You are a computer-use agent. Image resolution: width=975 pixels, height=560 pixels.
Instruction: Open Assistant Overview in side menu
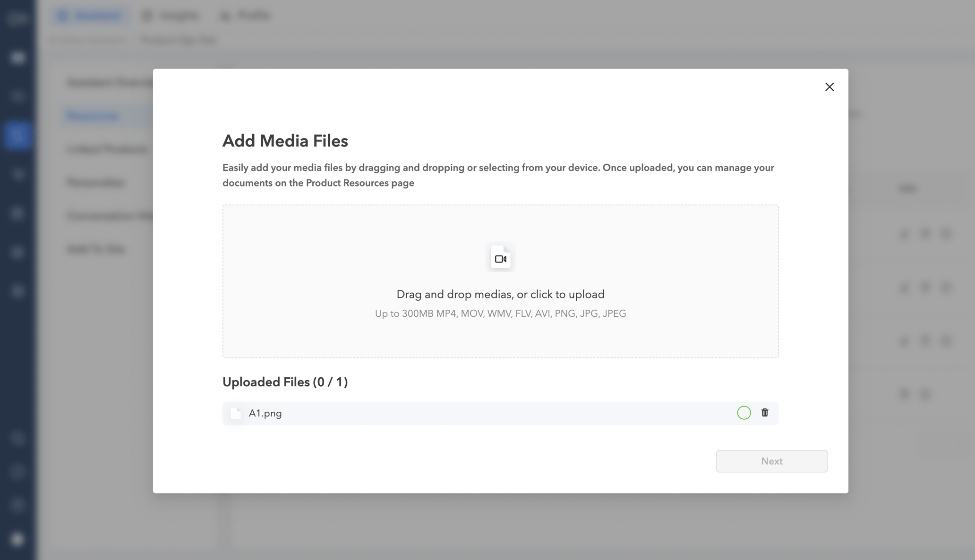110,83
